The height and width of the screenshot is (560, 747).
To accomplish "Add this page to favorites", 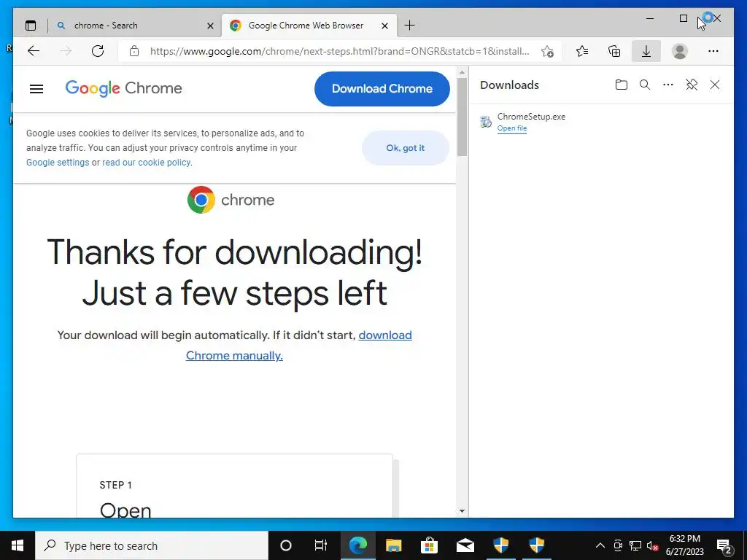I will click(x=547, y=52).
